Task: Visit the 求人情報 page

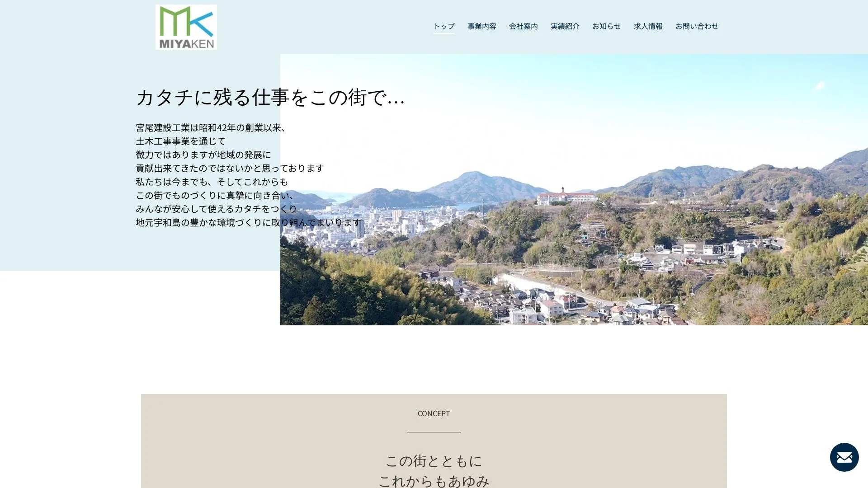Action: click(x=648, y=26)
